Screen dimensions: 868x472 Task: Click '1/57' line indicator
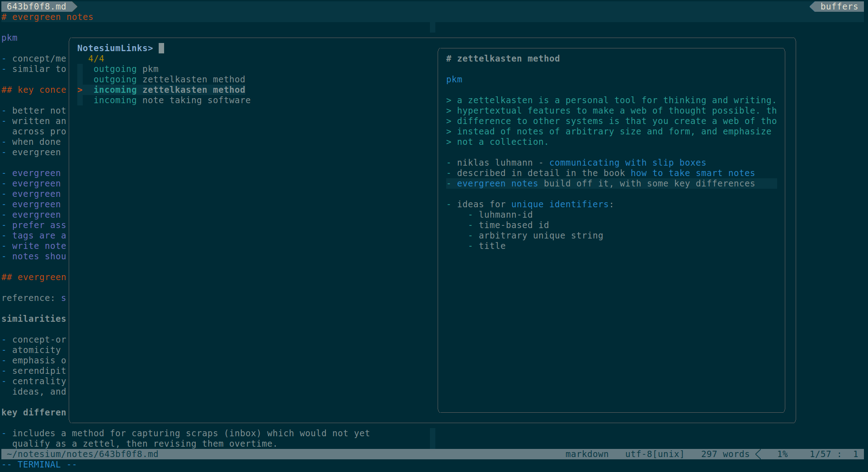[x=820, y=454]
